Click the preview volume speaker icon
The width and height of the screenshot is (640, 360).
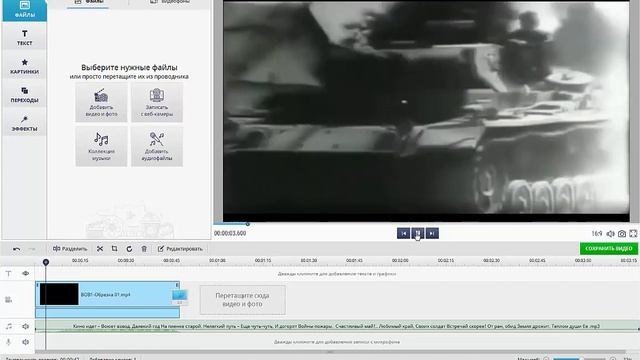tap(610, 233)
